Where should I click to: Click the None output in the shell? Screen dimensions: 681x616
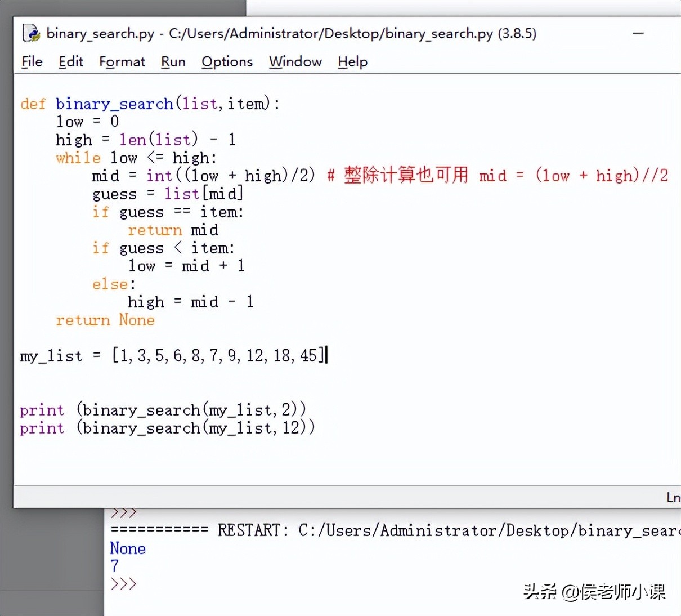(x=128, y=548)
